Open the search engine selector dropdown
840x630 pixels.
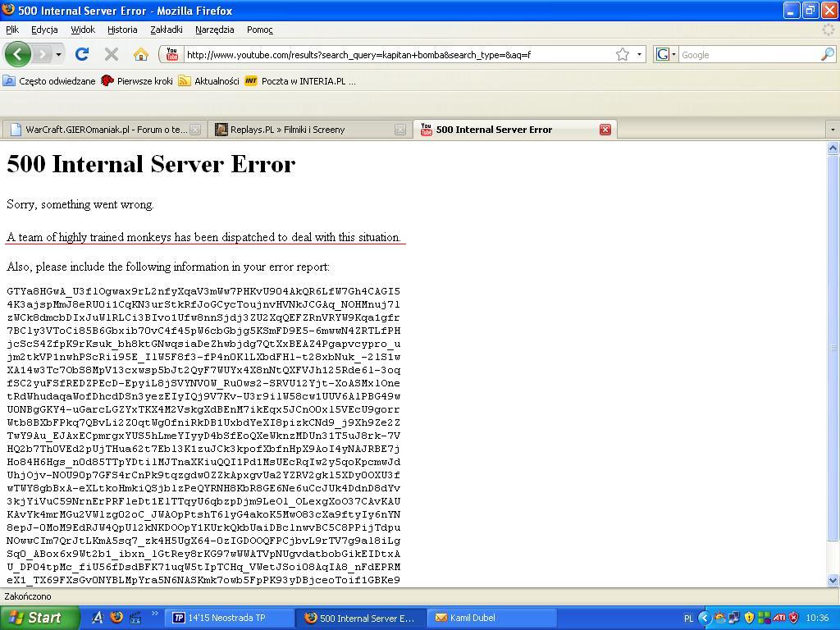pyautogui.click(x=673, y=55)
